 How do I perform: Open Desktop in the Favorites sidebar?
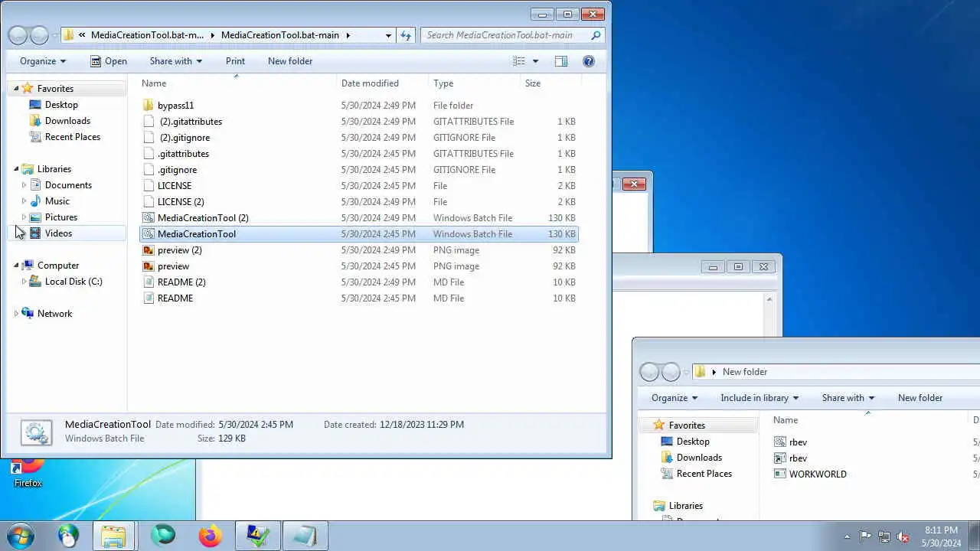(x=61, y=105)
